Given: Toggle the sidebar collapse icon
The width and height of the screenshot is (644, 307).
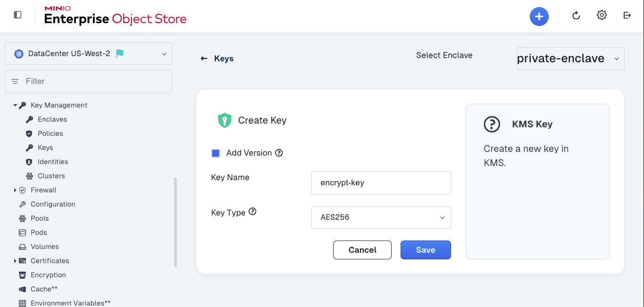Looking at the screenshot, I should [18, 15].
